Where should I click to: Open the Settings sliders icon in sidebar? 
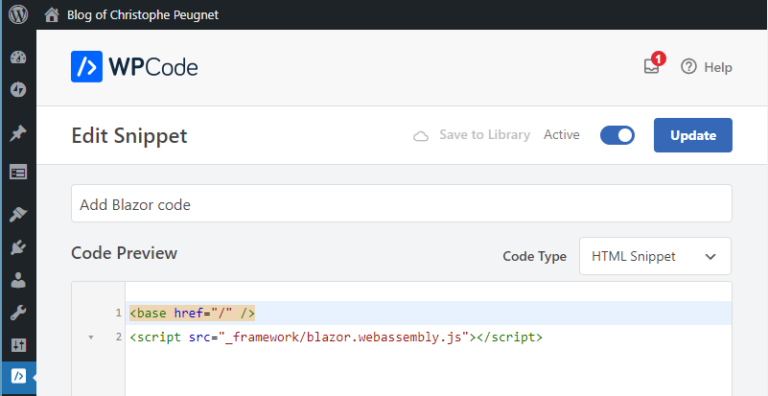coord(18,345)
